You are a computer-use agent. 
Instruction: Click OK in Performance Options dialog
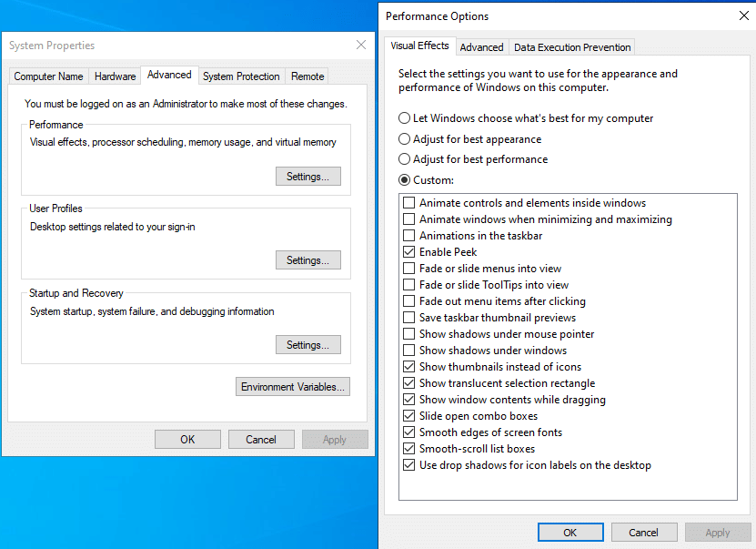[570, 533]
